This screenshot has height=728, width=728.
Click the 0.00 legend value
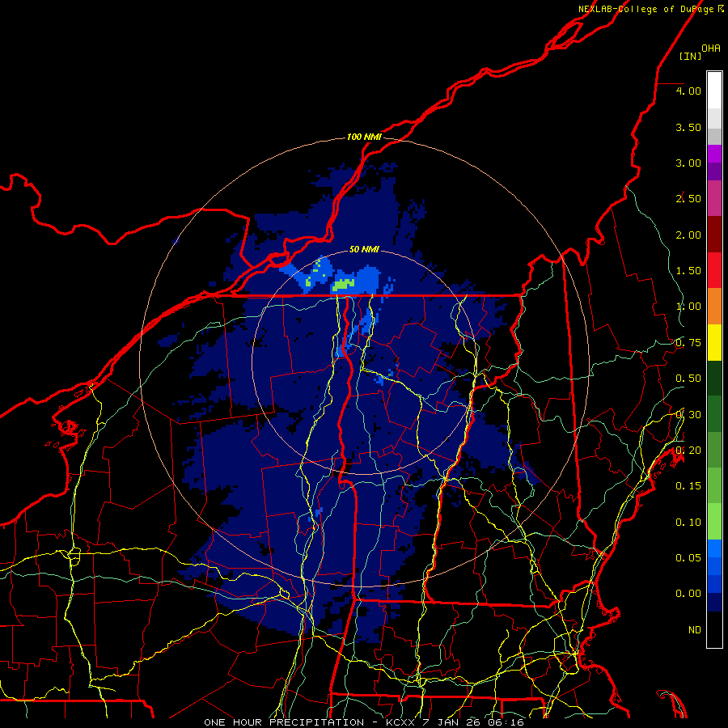(x=688, y=594)
